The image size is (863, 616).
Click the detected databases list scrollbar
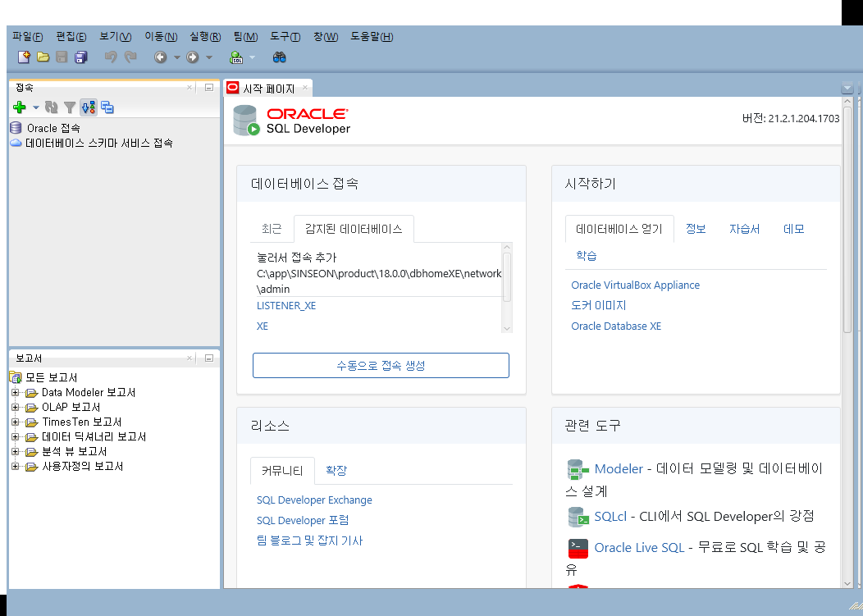tap(507, 277)
